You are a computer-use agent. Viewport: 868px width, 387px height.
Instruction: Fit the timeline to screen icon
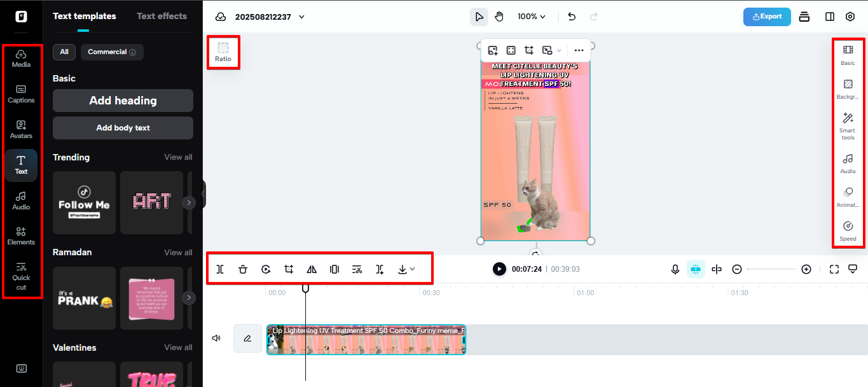click(x=834, y=269)
